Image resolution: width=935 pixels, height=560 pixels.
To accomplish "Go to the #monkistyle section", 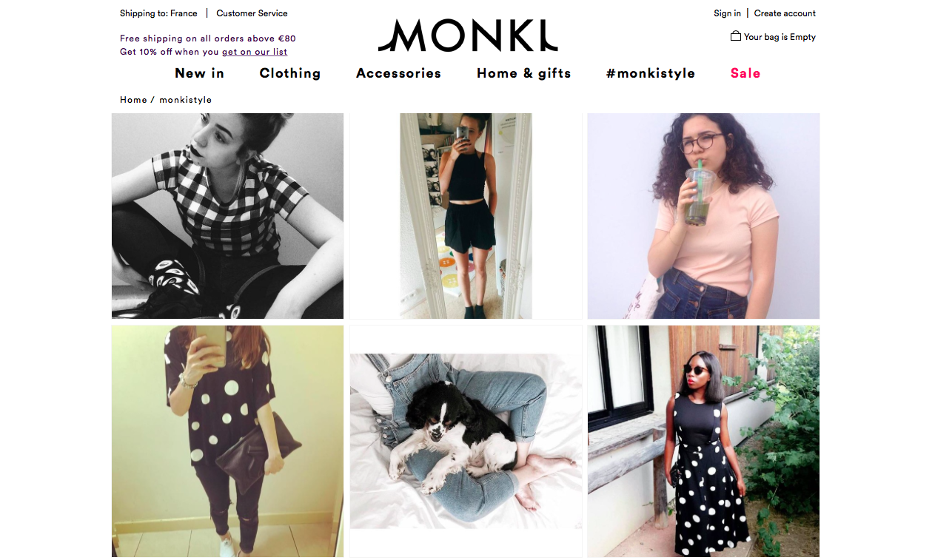I will pyautogui.click(x=651, y=73).
